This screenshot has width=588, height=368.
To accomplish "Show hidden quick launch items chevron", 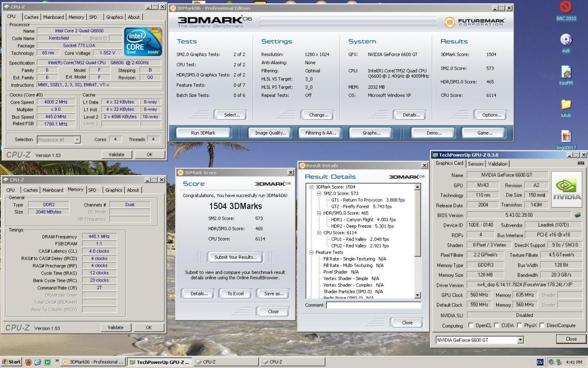I will 57,361.
